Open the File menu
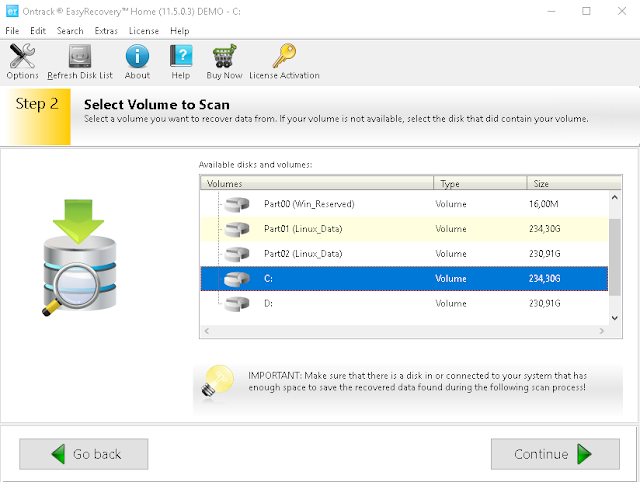640x482 pixels. point(12,31)
